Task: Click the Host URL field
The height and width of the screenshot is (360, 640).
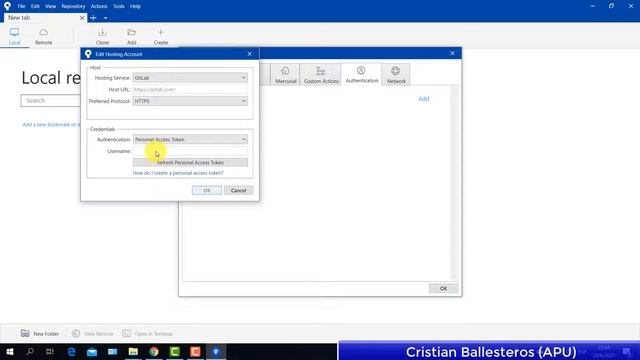Action: (x=190, y=89)
